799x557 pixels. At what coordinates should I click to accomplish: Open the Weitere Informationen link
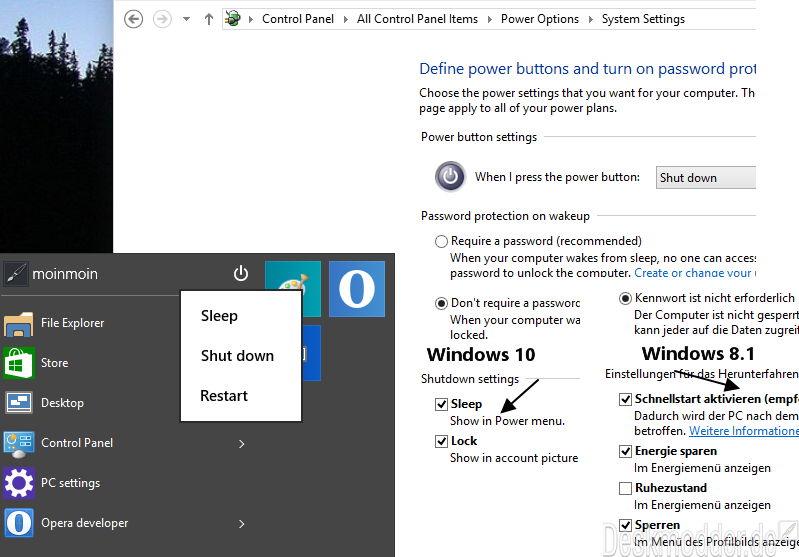[743, 431]
